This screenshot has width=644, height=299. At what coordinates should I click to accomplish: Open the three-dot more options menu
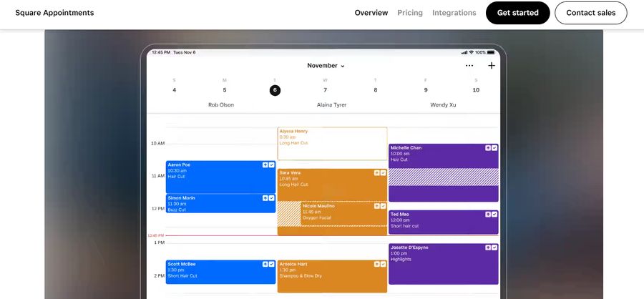click(469, 66)
